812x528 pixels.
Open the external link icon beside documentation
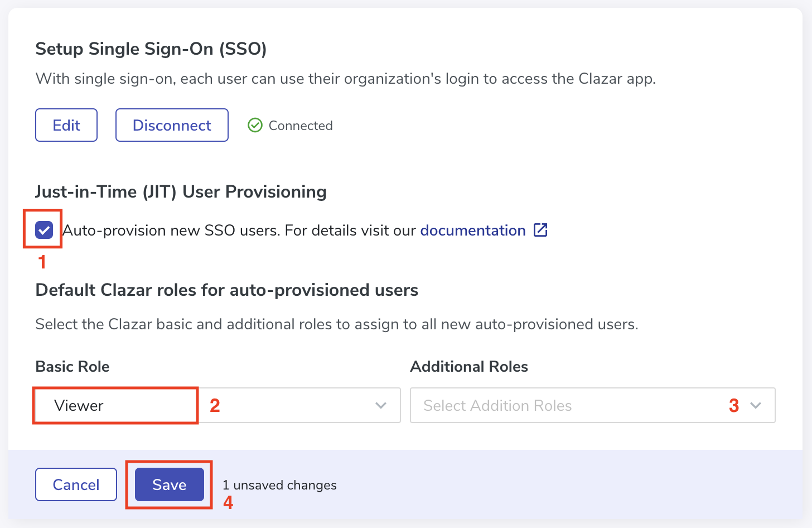click(x=540, y=230)
